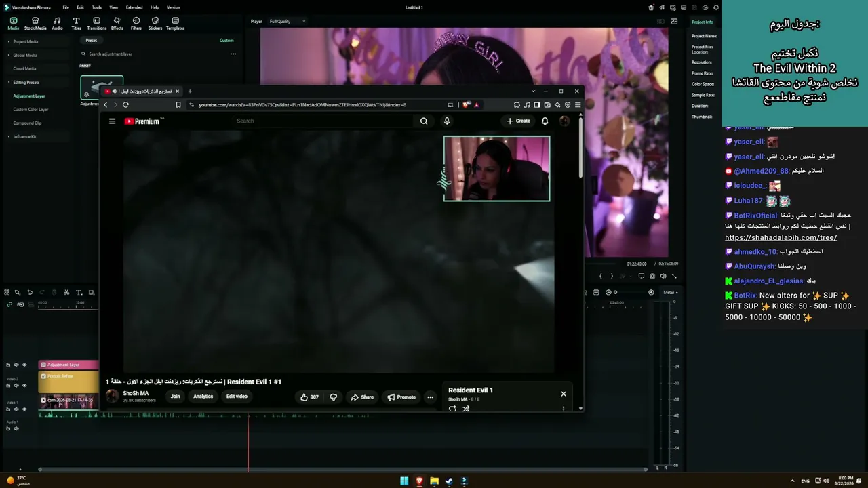Click the YouTube search magnifier button
The image size is (868, 488).
(x=424, y=121)
